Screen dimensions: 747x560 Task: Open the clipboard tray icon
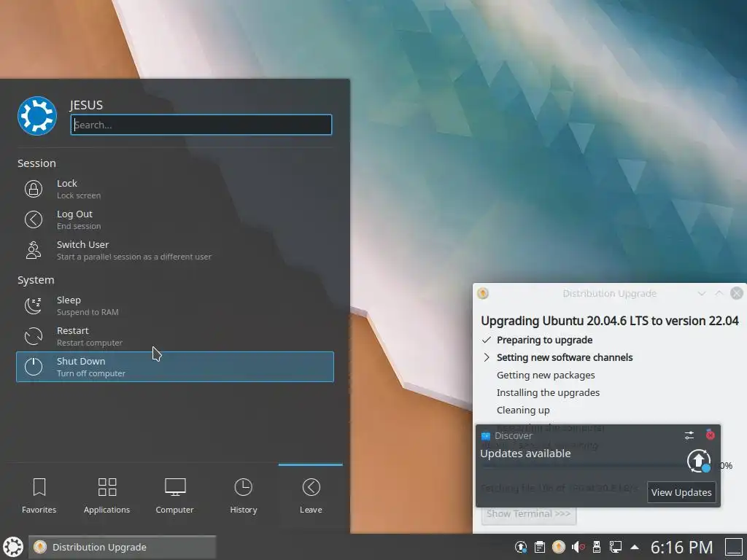(540, 547)
